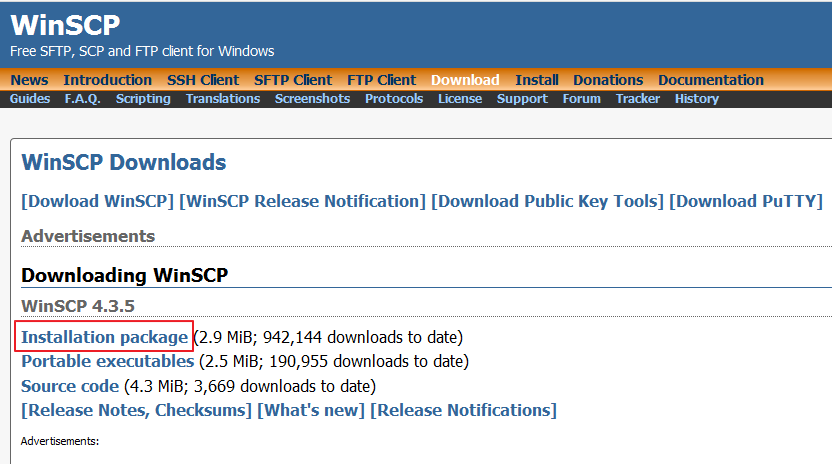Click [Download Public Key Tools] link
Screen dimensions: 832x464
(548, 201)
